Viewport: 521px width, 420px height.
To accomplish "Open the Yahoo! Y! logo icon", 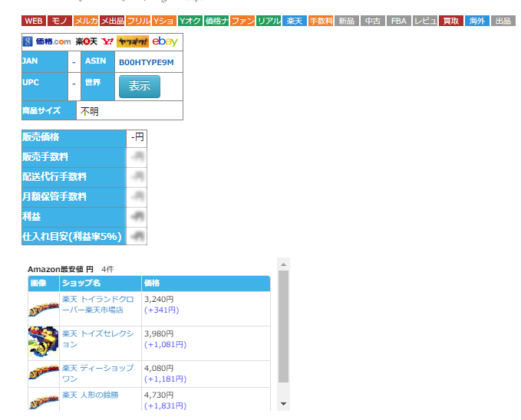I will click(x=107, y=41).
